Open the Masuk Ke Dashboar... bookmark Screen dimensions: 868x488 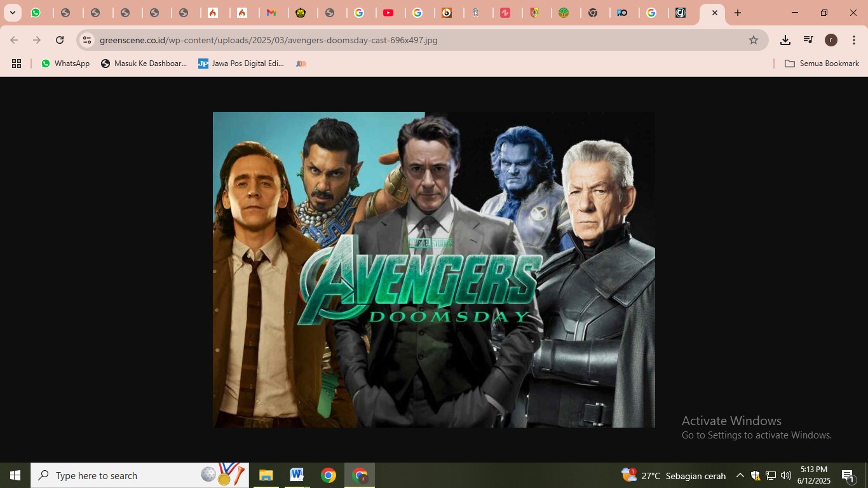tap(144, 64)
